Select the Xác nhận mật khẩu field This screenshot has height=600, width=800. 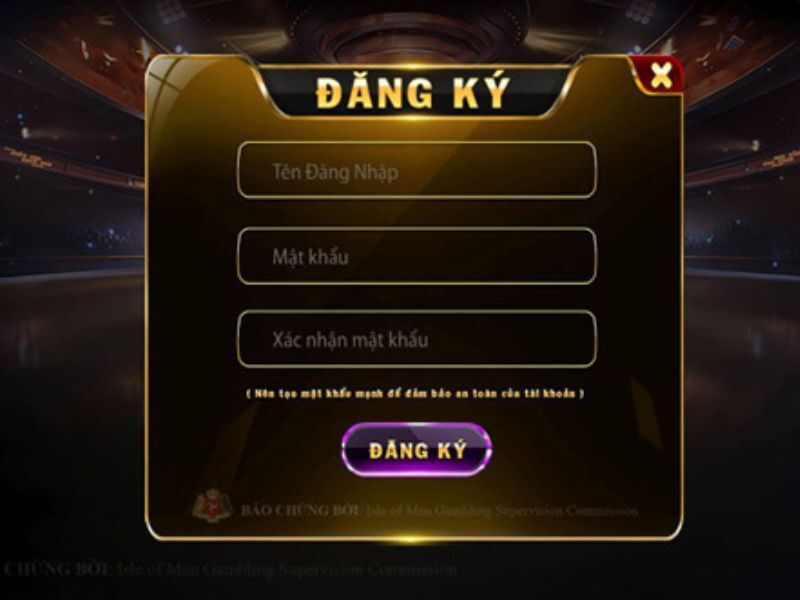click(x=416, y=339)
